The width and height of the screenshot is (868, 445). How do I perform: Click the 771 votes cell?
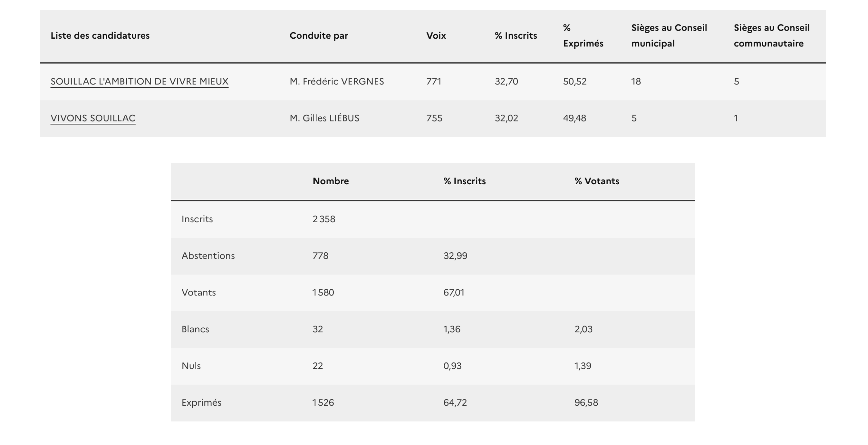[x=434, y=81]
